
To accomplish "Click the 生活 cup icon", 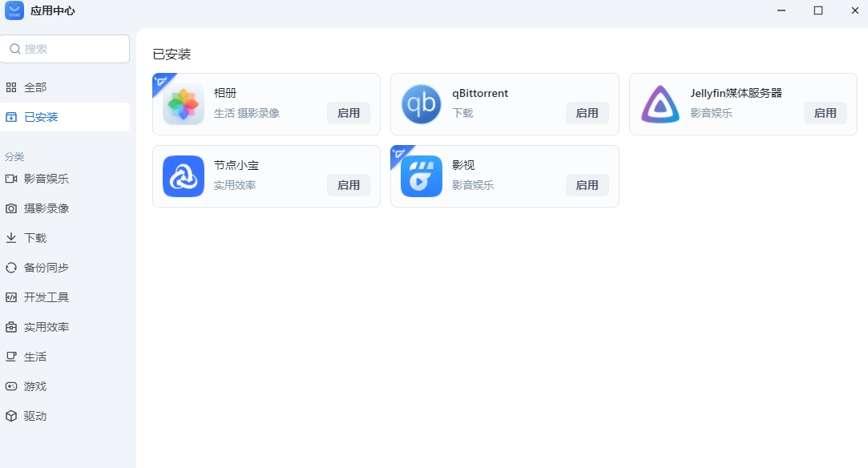I will pyautogui.click(x=11, y=357).
